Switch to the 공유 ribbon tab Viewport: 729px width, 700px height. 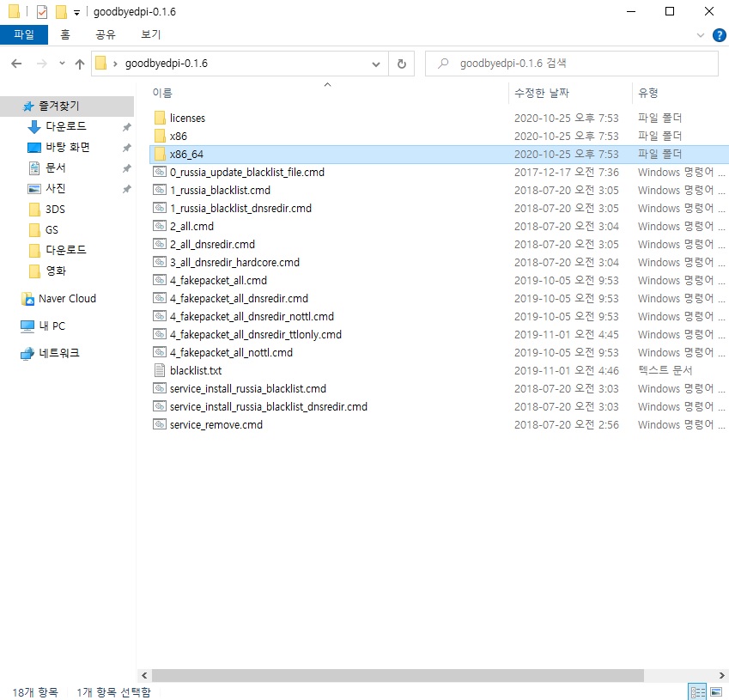pyautogui.click(x=106, y=35)
